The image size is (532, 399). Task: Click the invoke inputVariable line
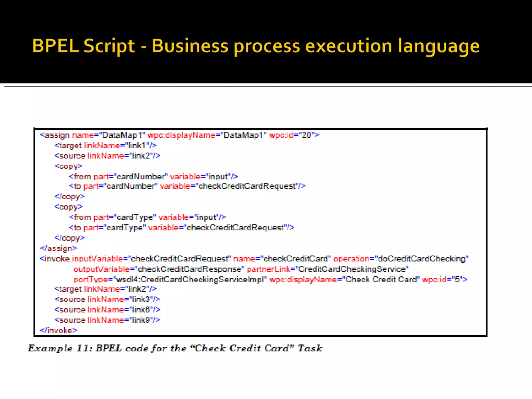254,259
